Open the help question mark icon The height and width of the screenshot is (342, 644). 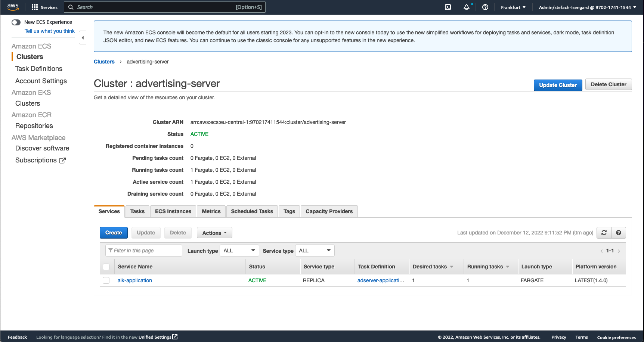(485, 7)
